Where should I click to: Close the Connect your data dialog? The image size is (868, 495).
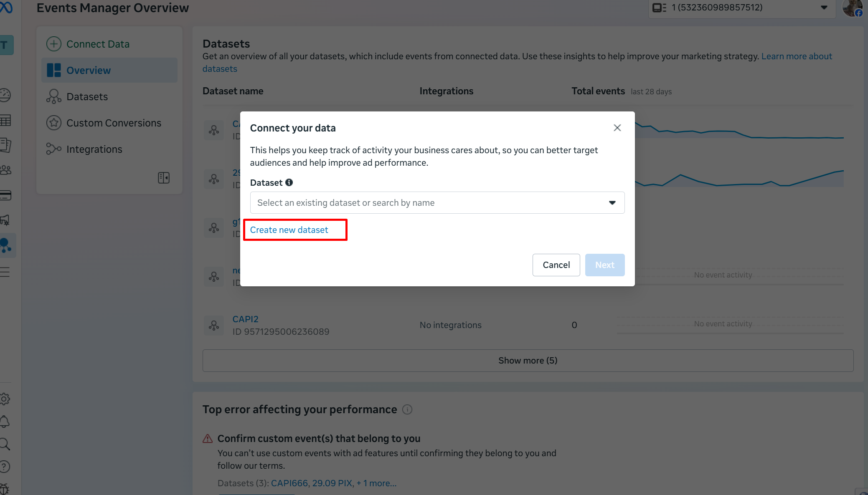tap(617, 128)
